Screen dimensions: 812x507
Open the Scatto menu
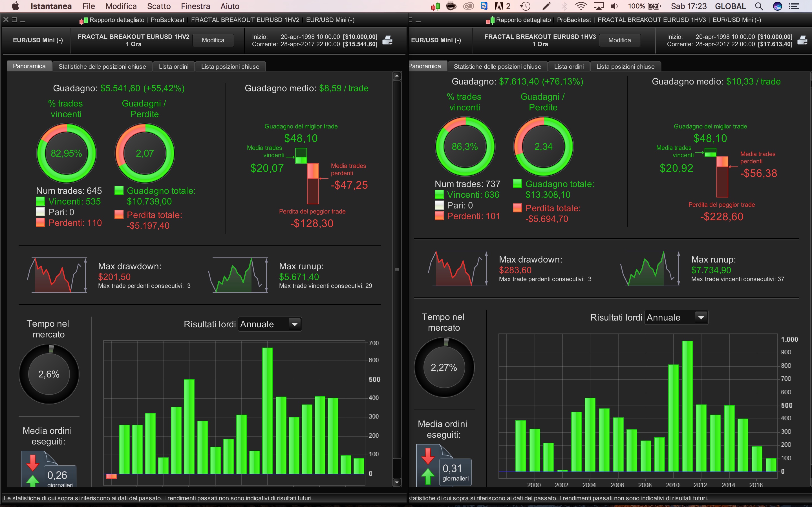[x=159, y=6]
